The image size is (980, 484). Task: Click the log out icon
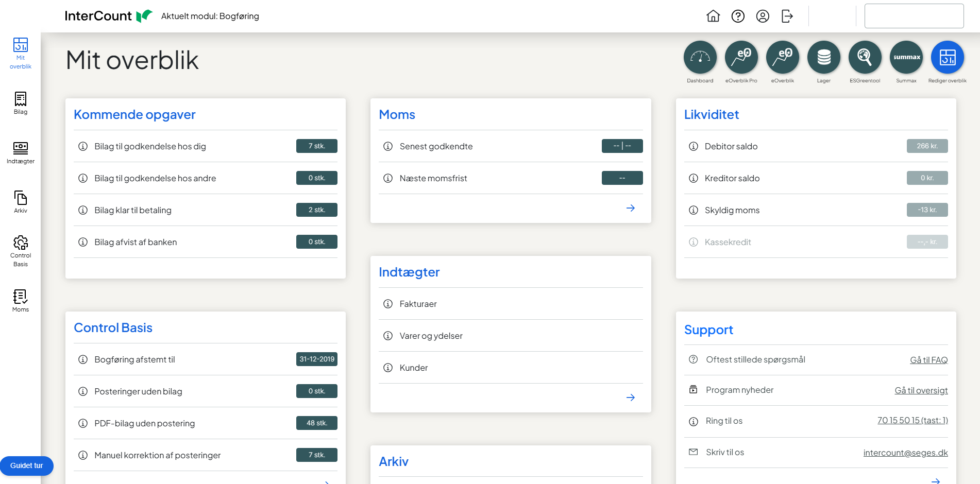tap(787, 16)
